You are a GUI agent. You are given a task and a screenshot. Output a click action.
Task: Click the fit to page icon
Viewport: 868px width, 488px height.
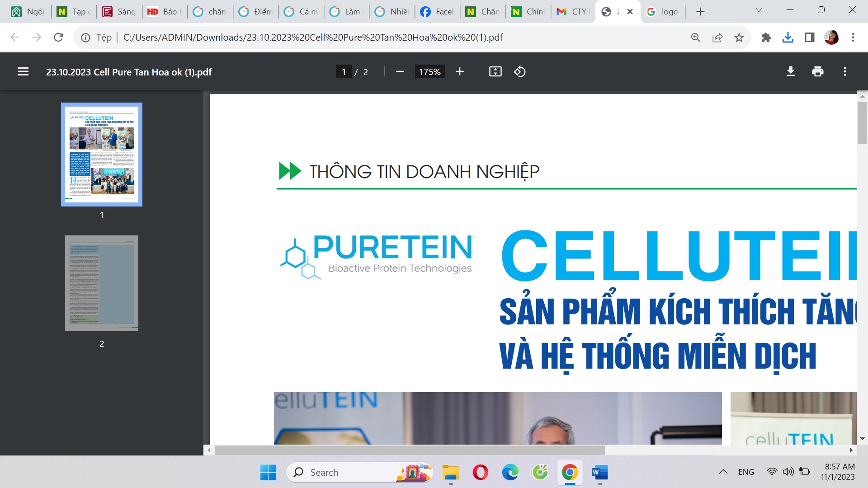(x=495, y=72)
